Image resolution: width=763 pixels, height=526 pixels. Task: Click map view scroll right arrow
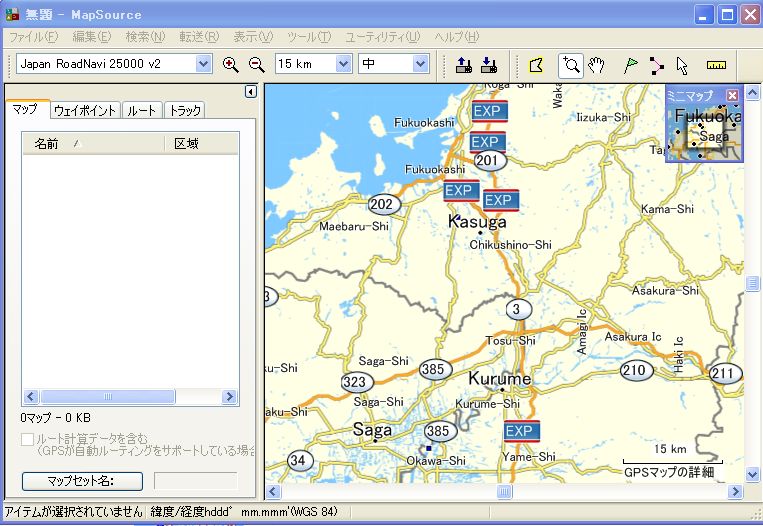[x=735, y=492]
